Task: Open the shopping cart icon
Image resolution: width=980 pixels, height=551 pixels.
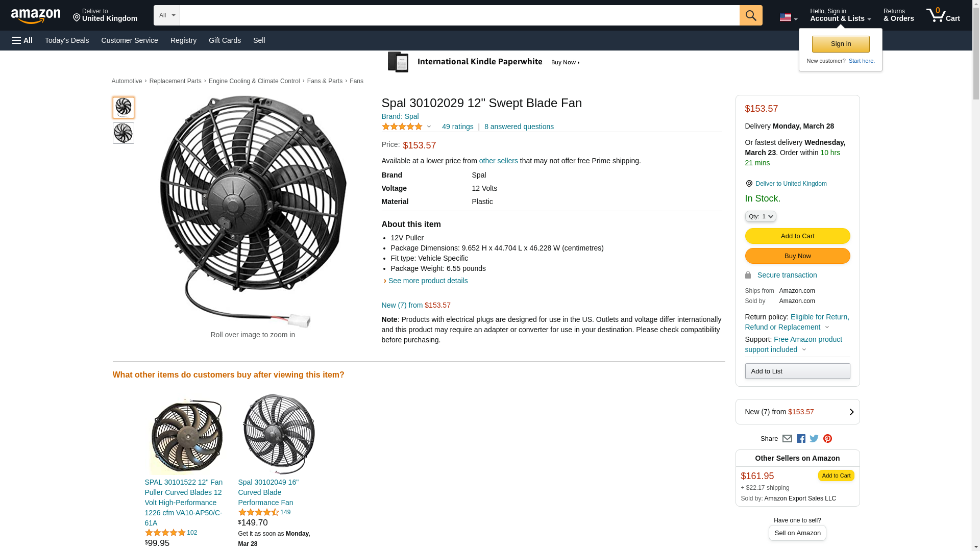Action: click(943, 15)
